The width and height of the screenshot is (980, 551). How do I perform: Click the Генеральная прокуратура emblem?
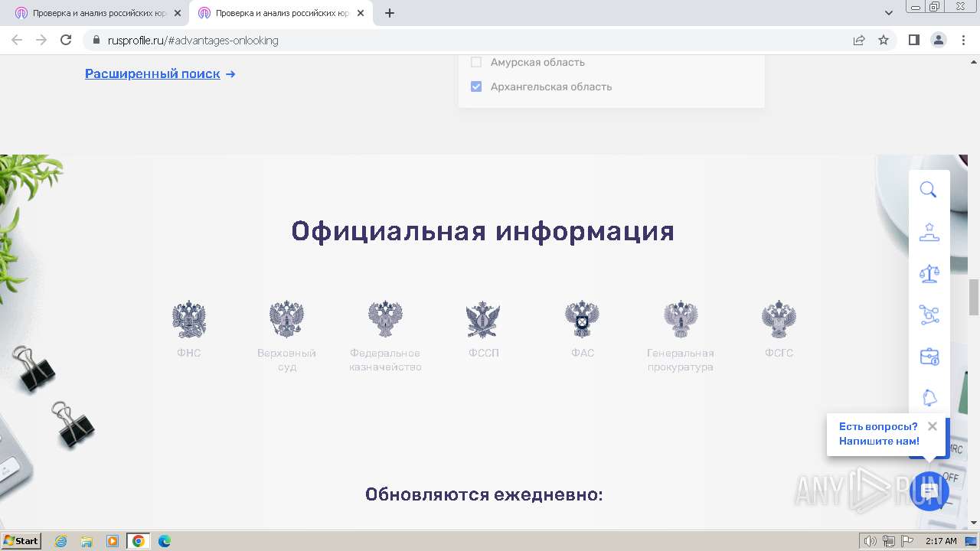(x=681, y=319)
